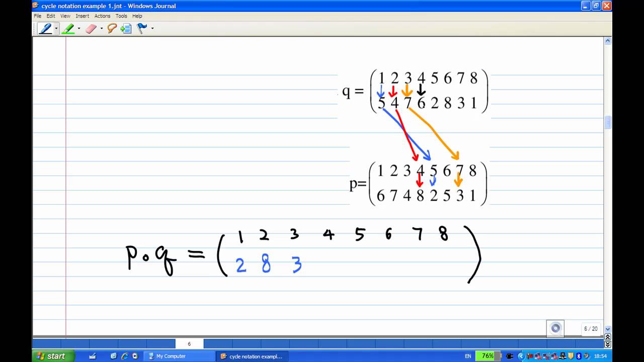Click the Insert/Remove Space tool
Image resolution: width=644 pixels, height=362 pixels.
pyautogui.click(x=126, y=29)
